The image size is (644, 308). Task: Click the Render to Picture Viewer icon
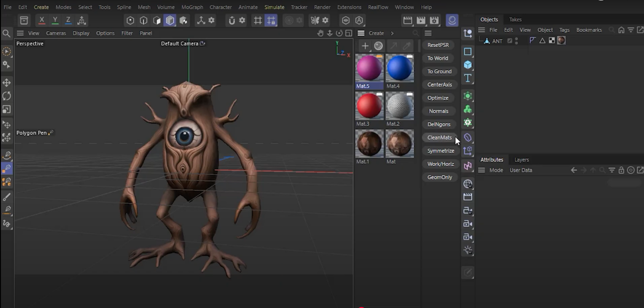[x=421, y=20]
